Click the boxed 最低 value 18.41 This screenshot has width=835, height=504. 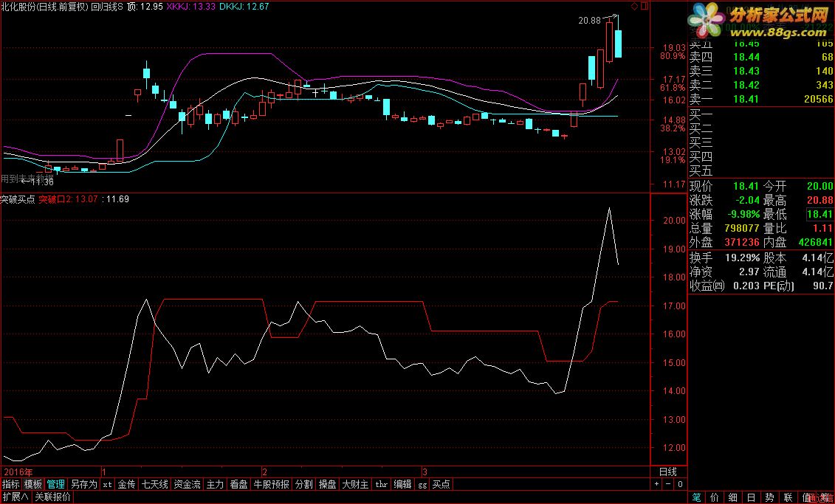(819, 215)
